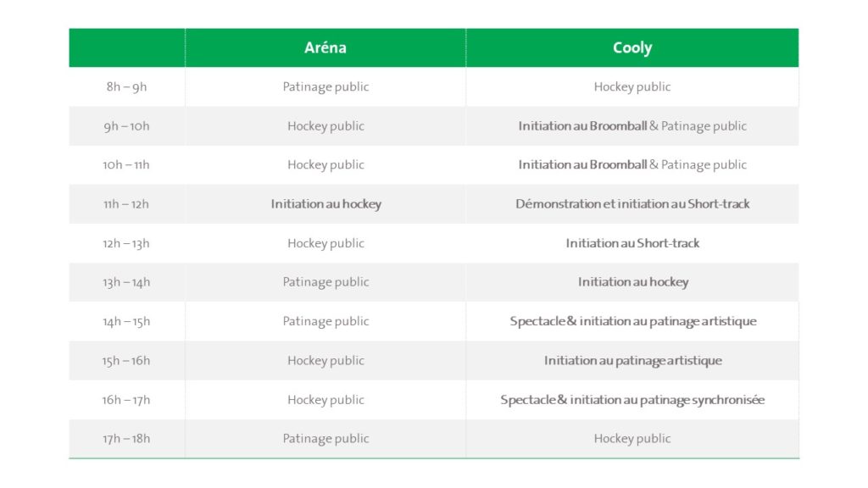Click Initiation au hockey in Cooly column

[632, 282]
